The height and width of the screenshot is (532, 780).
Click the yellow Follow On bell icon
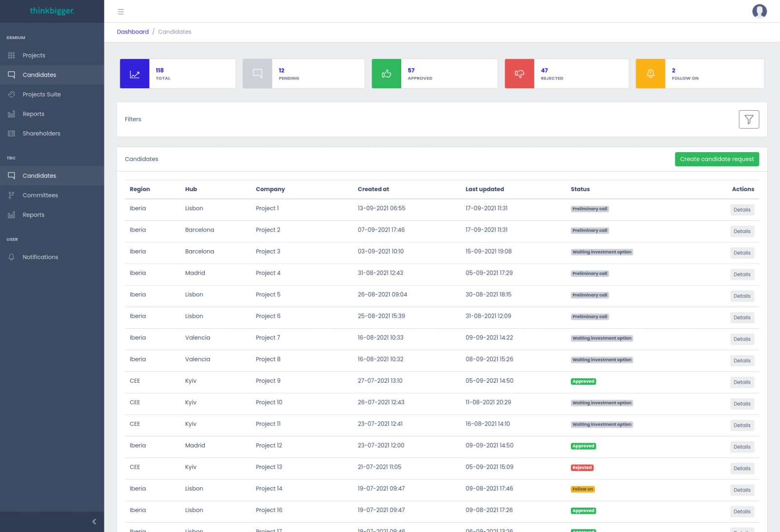650,74
